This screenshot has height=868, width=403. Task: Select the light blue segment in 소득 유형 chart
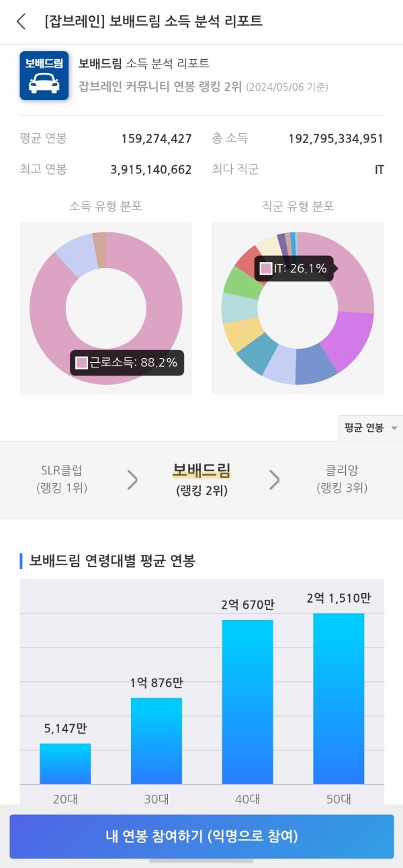[75, 255]
